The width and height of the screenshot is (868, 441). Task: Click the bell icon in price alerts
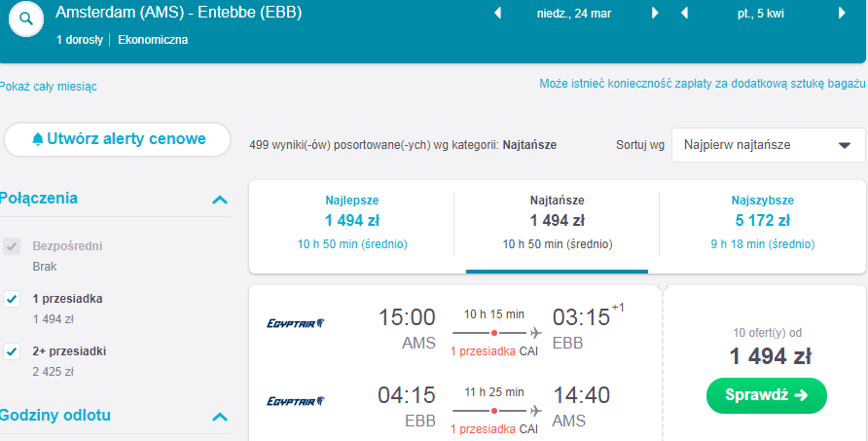tap(38, 139)
